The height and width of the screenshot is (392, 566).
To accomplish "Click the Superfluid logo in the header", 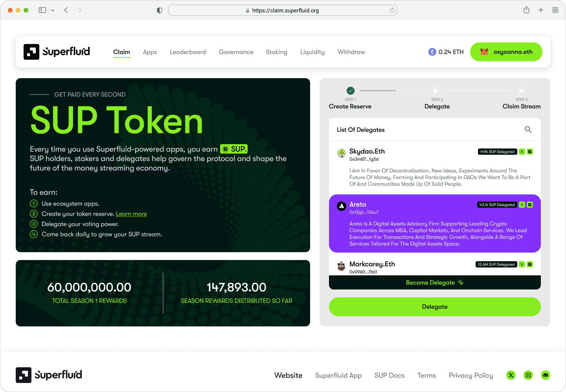I will [x=57, y=52].
